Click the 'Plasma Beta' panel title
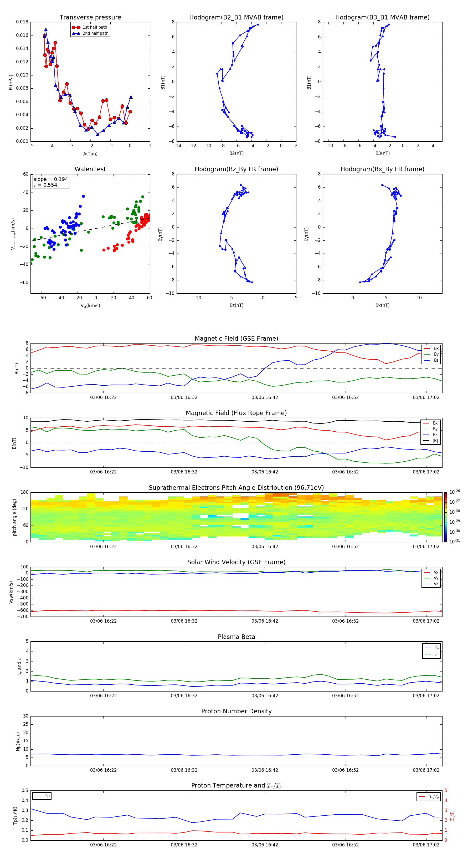 (236, 637)
